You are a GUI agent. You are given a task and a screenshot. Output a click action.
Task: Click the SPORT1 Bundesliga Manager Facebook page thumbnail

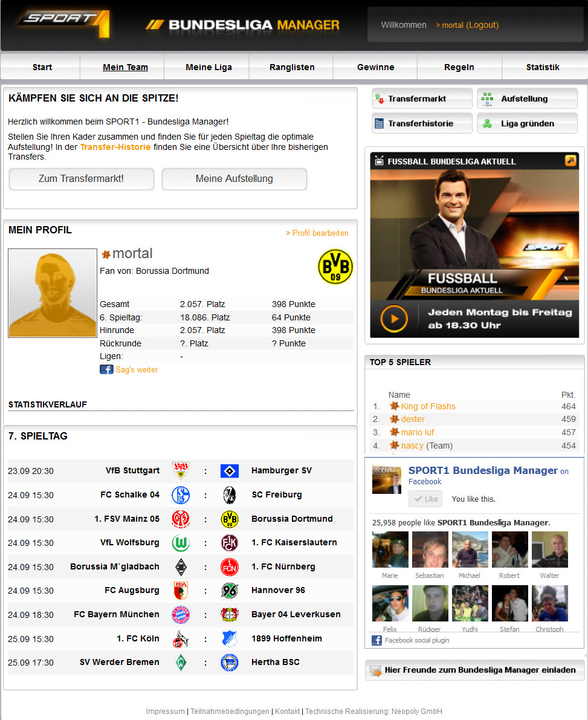coord(387,479)
